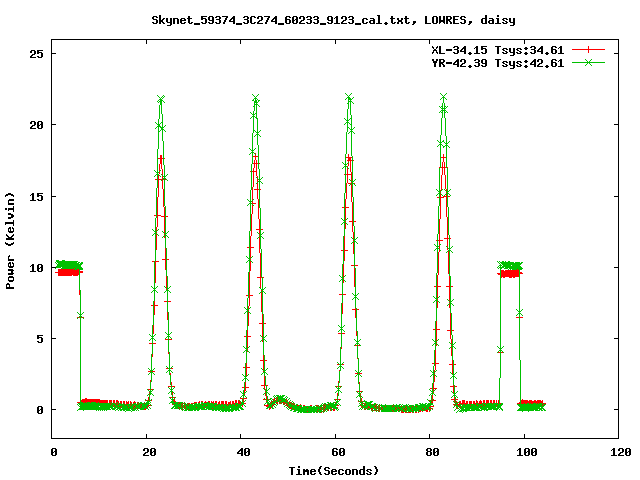This screenshot has width=640, height=480.
Task: Click the green peak top near 43 seconds
Action: [256, 98]
